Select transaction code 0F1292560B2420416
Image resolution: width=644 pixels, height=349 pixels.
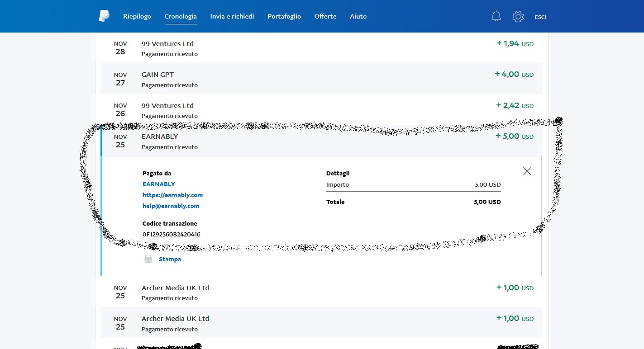pos(172,234)
